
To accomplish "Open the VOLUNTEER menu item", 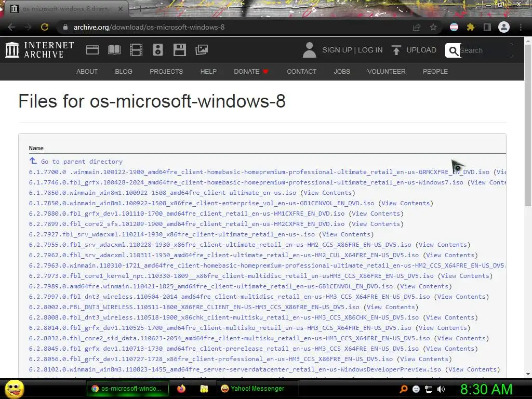I will (x=386, y=72).
